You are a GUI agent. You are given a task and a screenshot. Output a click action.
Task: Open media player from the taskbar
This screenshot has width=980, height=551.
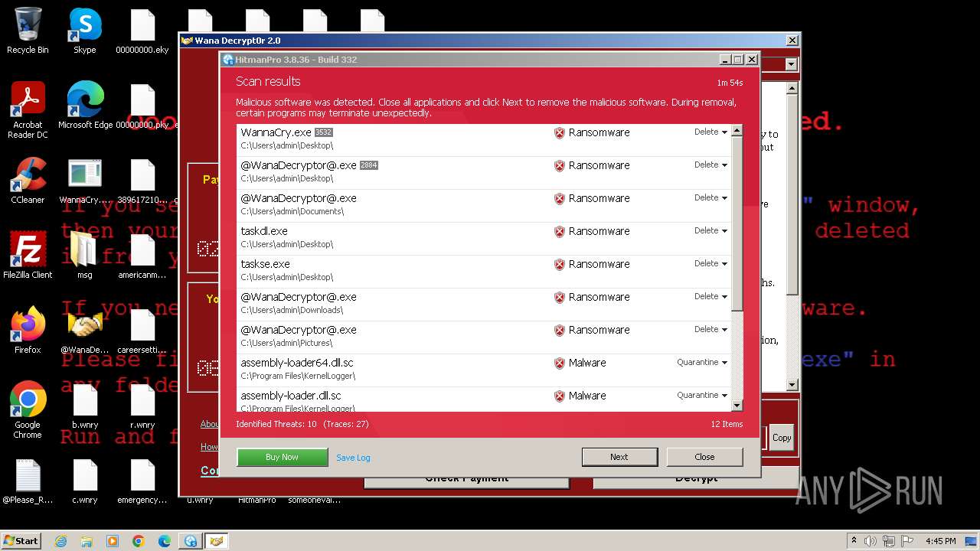[x=113, y=541]
